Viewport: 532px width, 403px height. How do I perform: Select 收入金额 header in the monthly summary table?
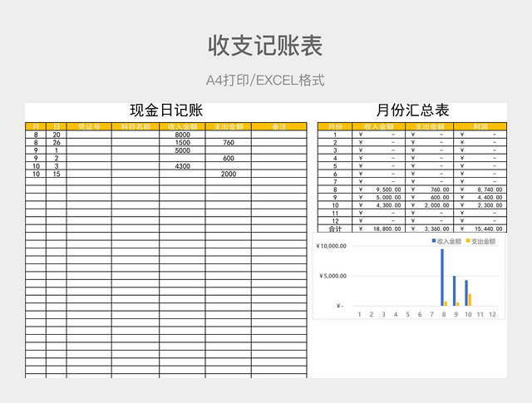point(379,126)
